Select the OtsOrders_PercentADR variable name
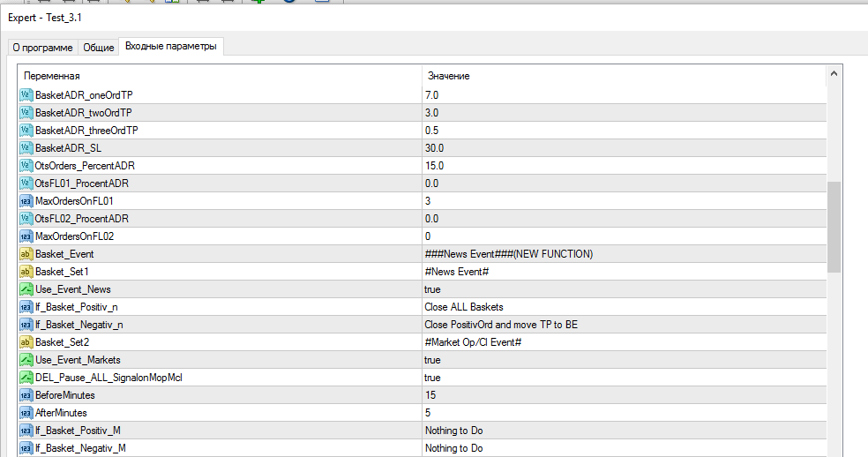 click(85, 166)
